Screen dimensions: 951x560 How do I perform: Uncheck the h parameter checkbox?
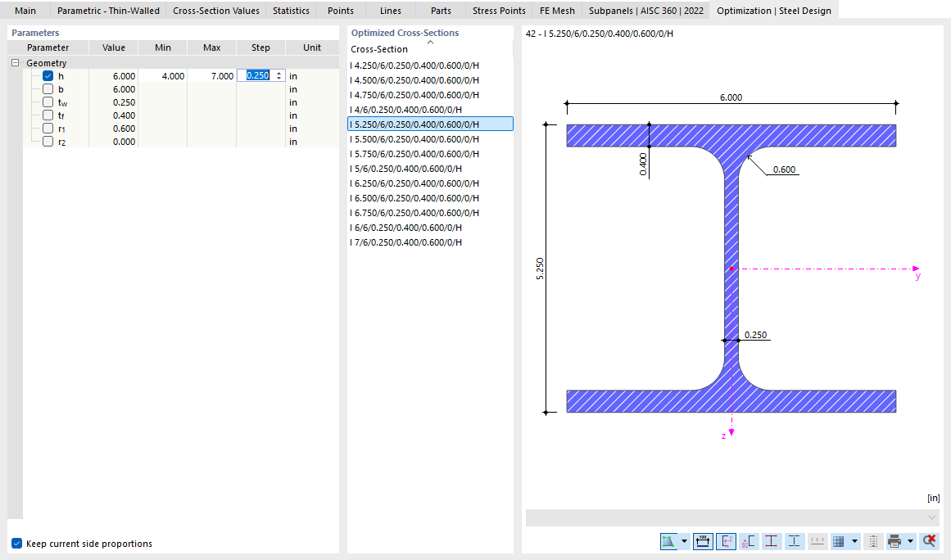47,75
